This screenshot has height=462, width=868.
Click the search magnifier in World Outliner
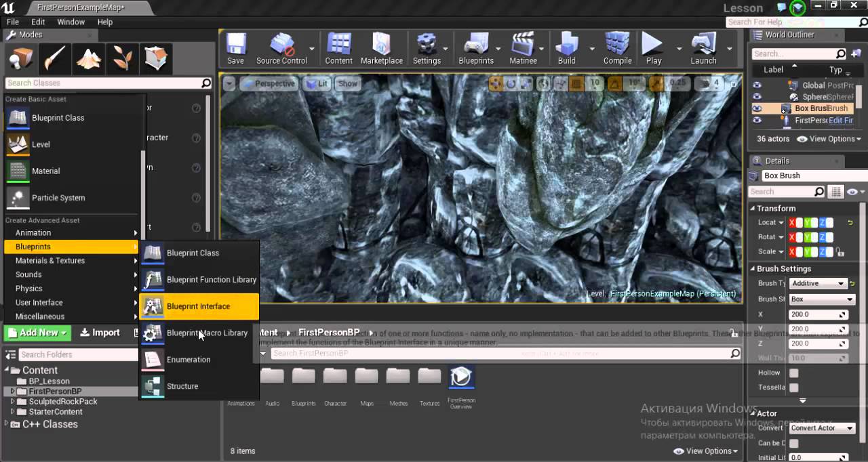(x=841, y=54)
